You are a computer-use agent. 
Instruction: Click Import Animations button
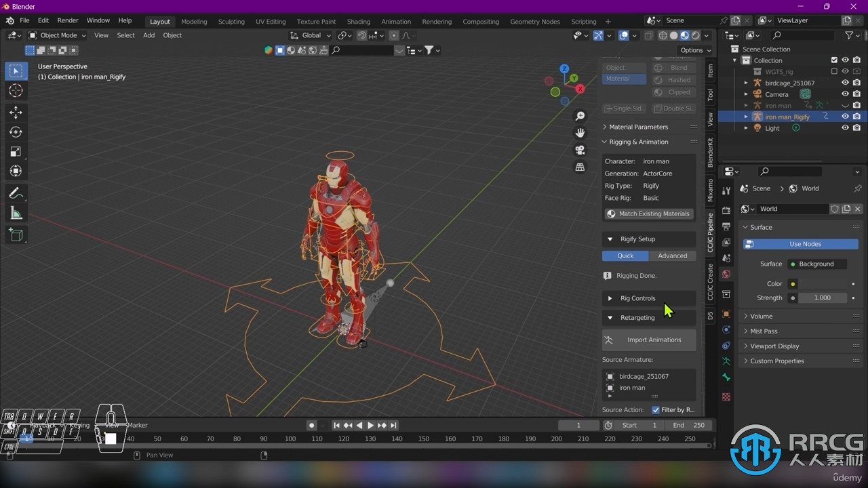click(x=649, y=340)
